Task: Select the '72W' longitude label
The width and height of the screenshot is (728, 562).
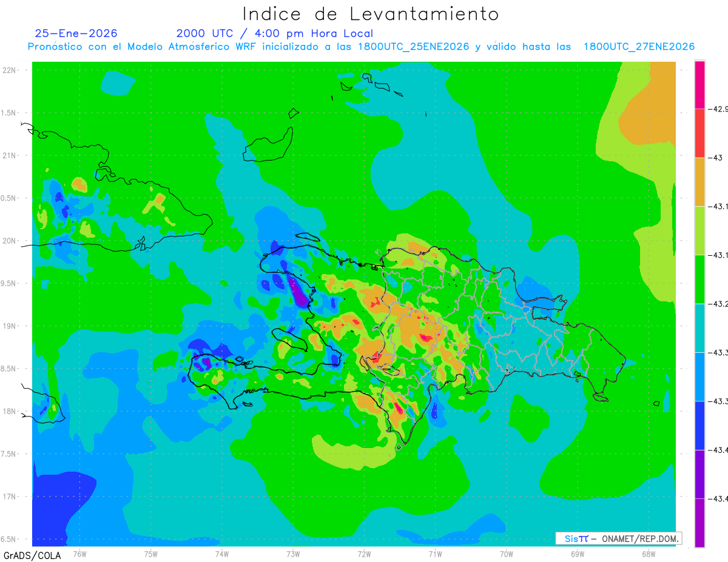Action: (x=364, y=554)
